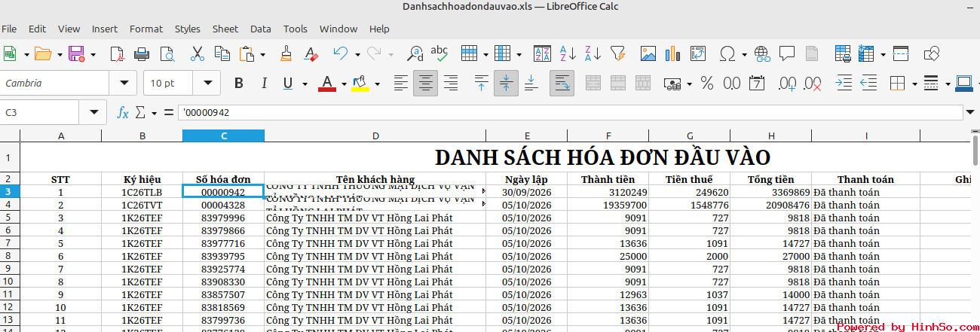
Task: Toggle the AutoFilter
Action: (617, 53)
